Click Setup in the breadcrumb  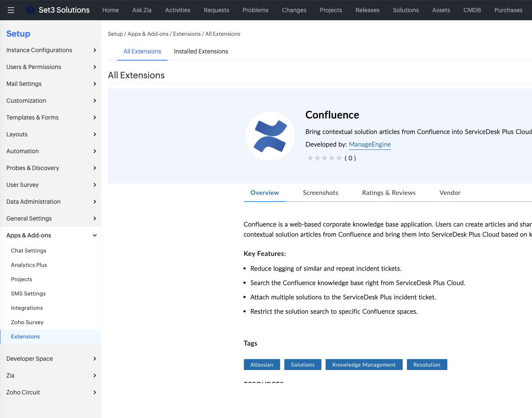(115, 34)
